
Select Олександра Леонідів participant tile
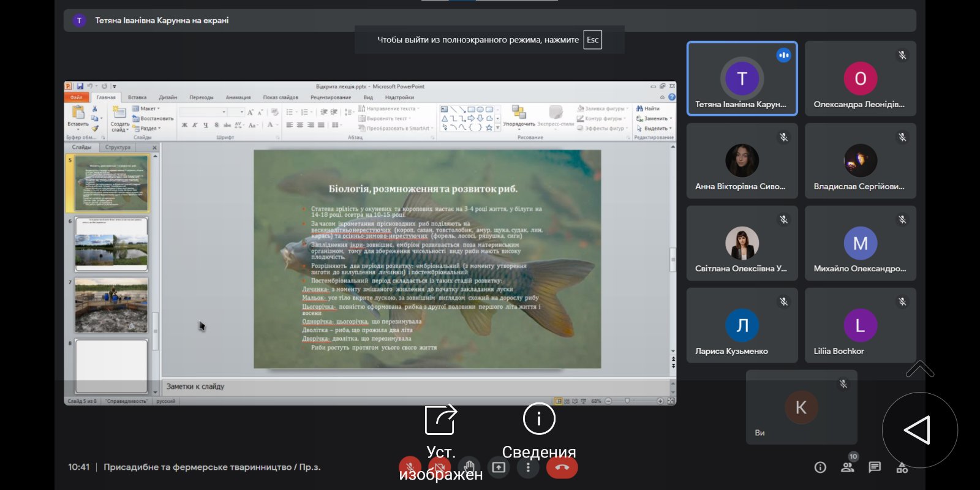861,78
